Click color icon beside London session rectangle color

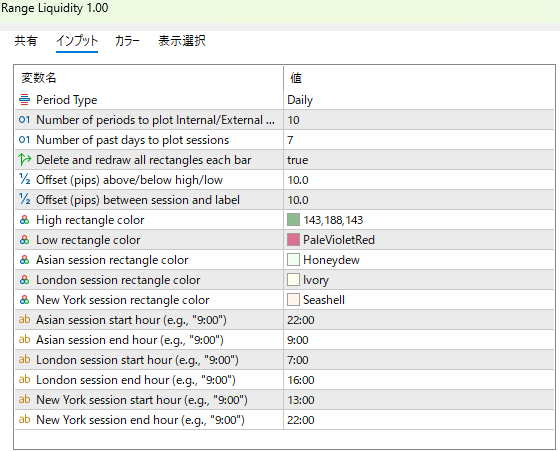(24, 280)
